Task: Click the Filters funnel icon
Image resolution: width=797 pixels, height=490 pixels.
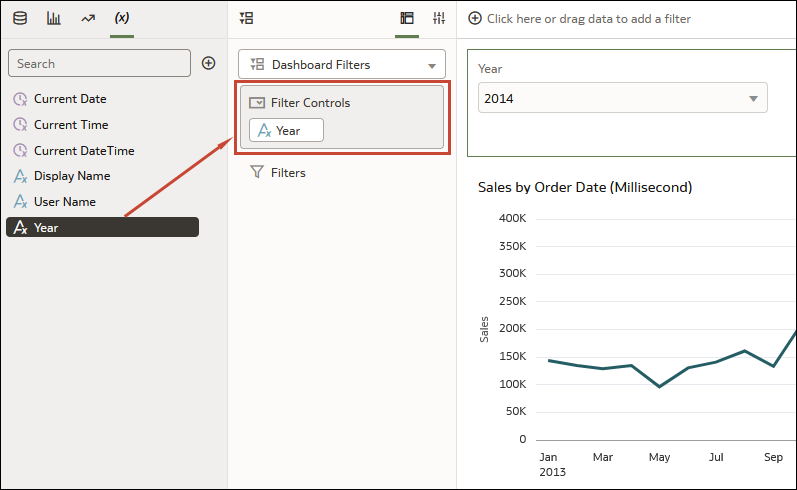Action: (x=256, y=173)
